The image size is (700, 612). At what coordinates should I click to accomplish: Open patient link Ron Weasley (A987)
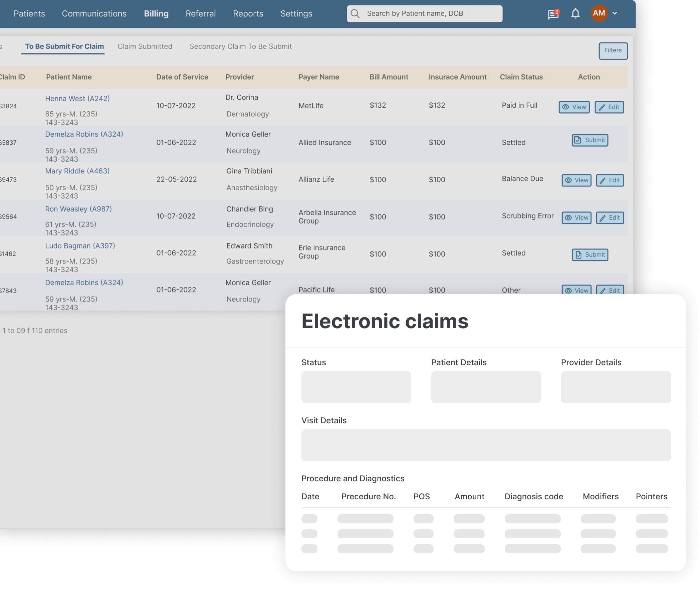click(x=78, y=209)
